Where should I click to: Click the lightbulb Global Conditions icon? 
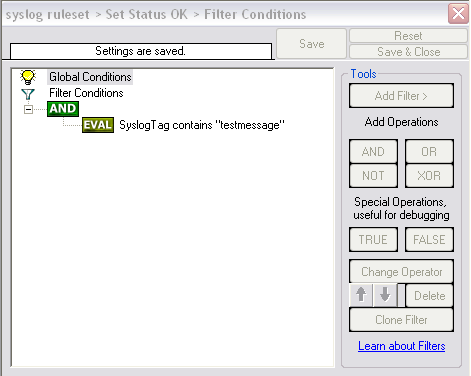tap(28, 77)
